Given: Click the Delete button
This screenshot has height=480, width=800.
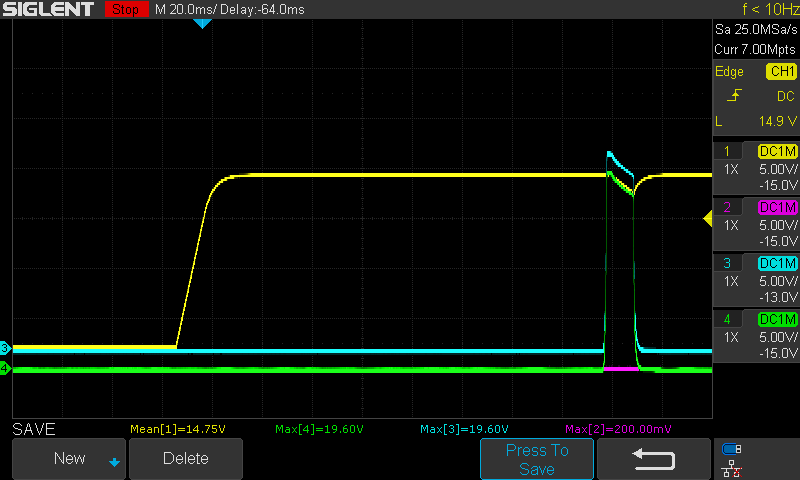Looking at the screenshot, I should [186, 459].
